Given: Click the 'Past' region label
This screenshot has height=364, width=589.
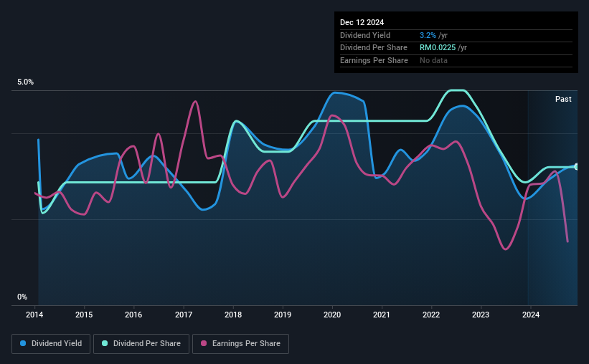Looking at the screenshot, I should tap(563, 99).
